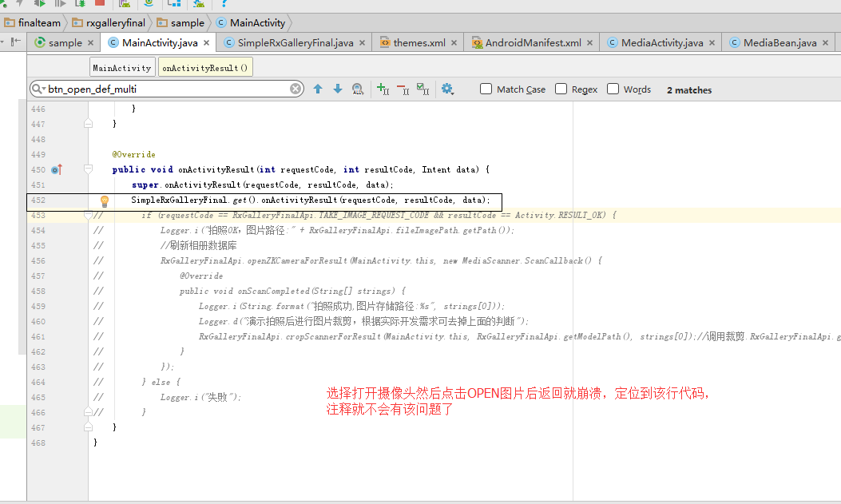
Task: Click the commented Logger.i("失敗") line
Action: (x=200, y=397)
